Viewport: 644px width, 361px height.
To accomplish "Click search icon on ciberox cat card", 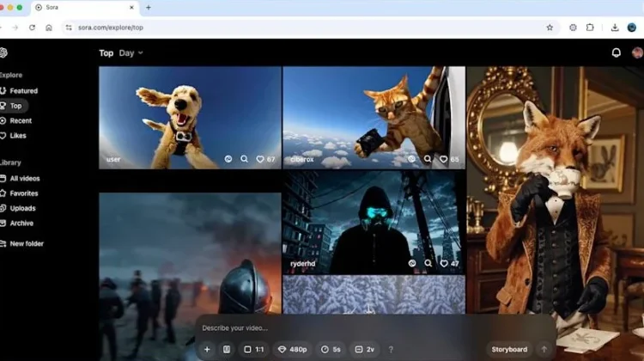I will (428, 159).
